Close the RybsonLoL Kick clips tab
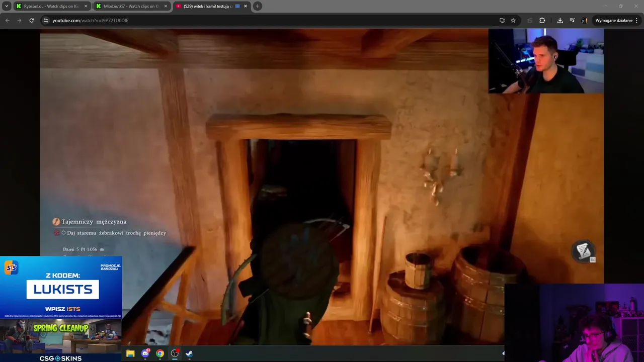Screen dimensions: 644x362 [x=86, y=6]
